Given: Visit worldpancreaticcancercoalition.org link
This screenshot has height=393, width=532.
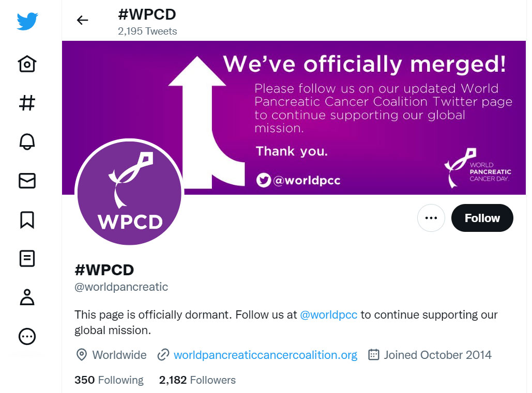Looking at the screenshot, I should click(265, 355).
